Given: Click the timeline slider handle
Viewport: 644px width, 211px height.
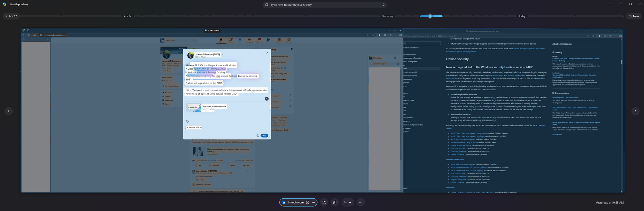Looking at the screenshot, I should pos(430,16).
